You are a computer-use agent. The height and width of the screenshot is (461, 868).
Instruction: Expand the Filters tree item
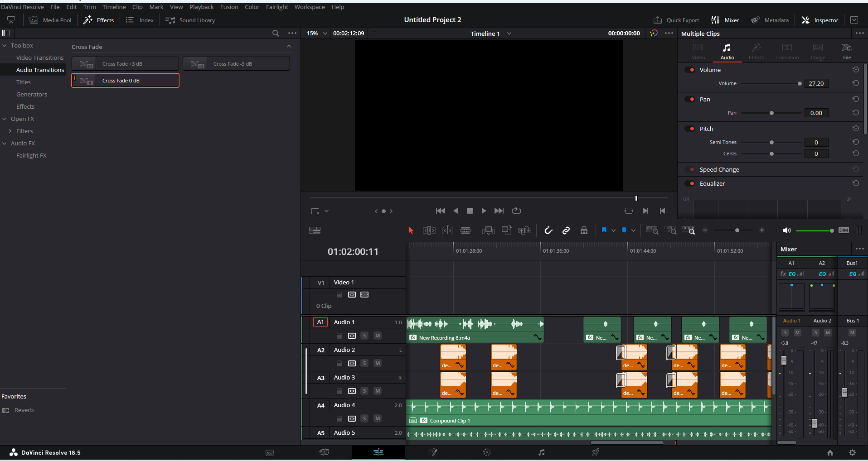[x=10, y=131]
